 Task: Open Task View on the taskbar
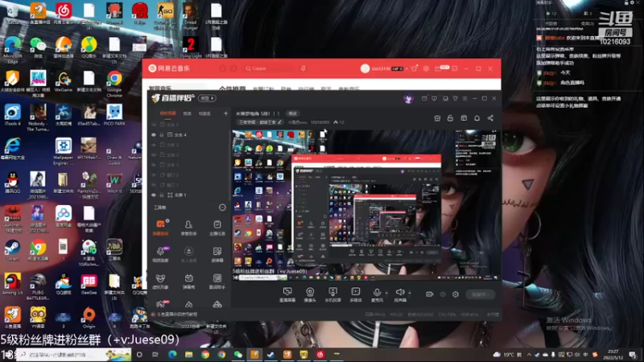[155, 354]
